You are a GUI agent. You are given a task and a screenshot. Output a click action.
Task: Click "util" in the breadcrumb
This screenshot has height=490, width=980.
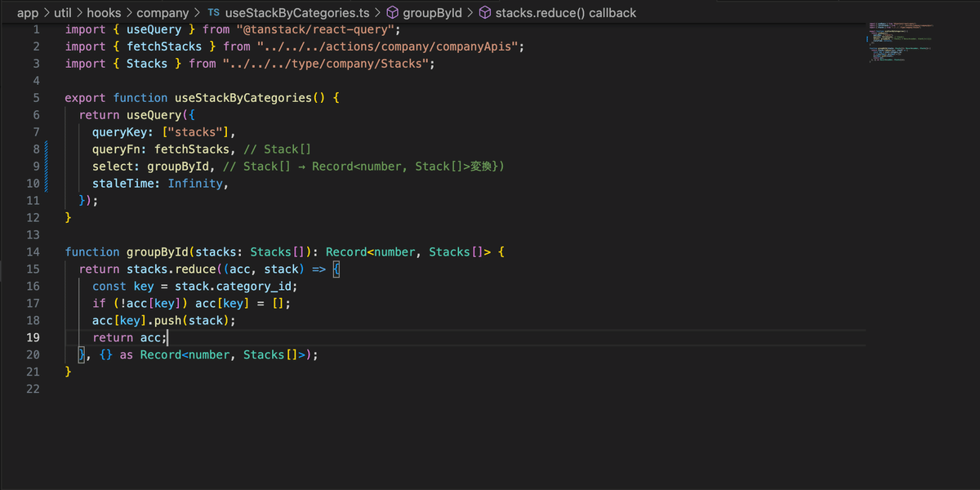(64, 12)
